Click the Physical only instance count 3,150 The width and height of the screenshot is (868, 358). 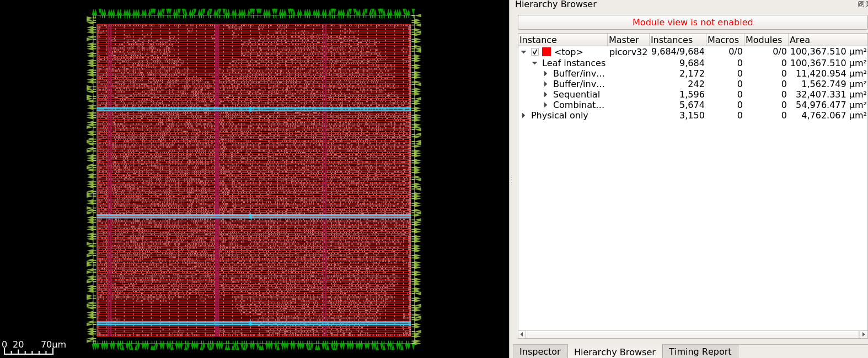click(x=692, y=115)
